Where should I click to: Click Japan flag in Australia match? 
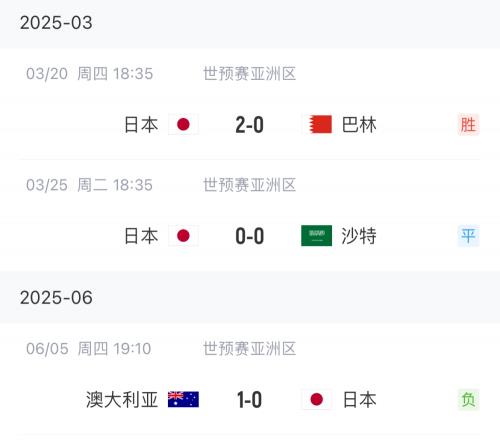317,399
